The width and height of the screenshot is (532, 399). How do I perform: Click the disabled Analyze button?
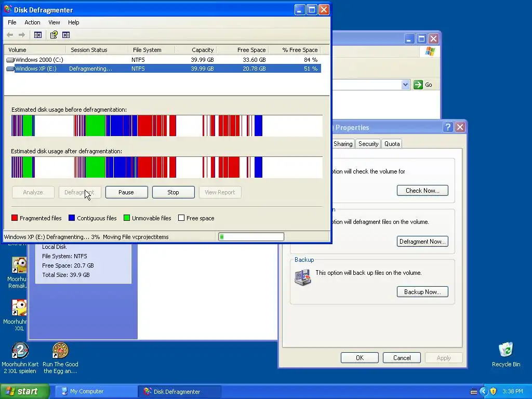pos(33,192)
